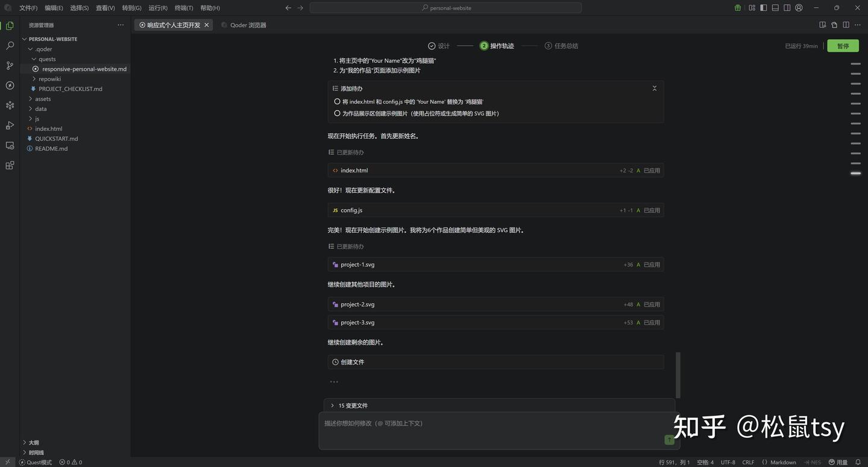Image resolution: width=868 pixels, height=467 pixels.
Task: Open Extensions view in activity bar
Action: (10, 165)
